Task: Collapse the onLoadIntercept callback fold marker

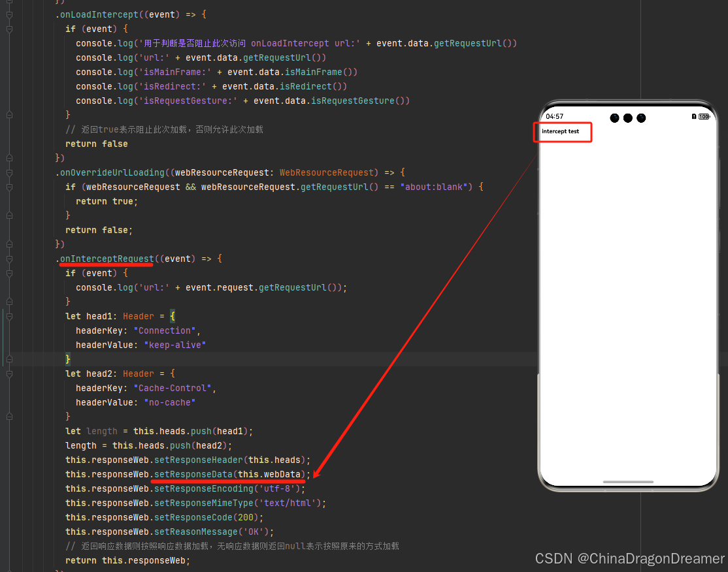Action: click(x=9, y=14)
